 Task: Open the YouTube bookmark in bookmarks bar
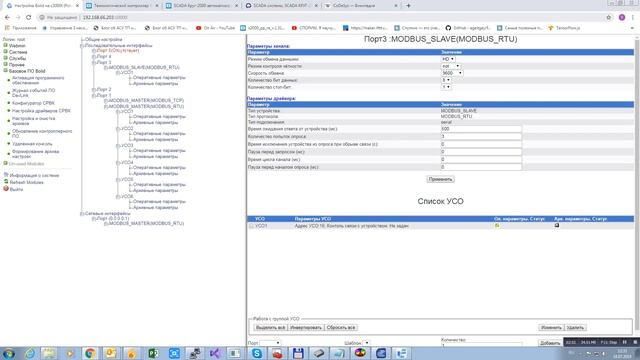[215, 28]
